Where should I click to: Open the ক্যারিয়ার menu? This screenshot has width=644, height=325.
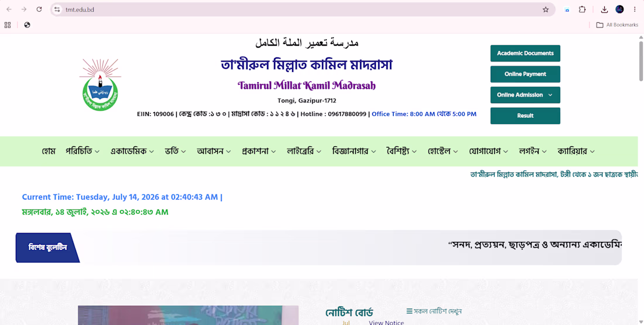coord(576,151)
